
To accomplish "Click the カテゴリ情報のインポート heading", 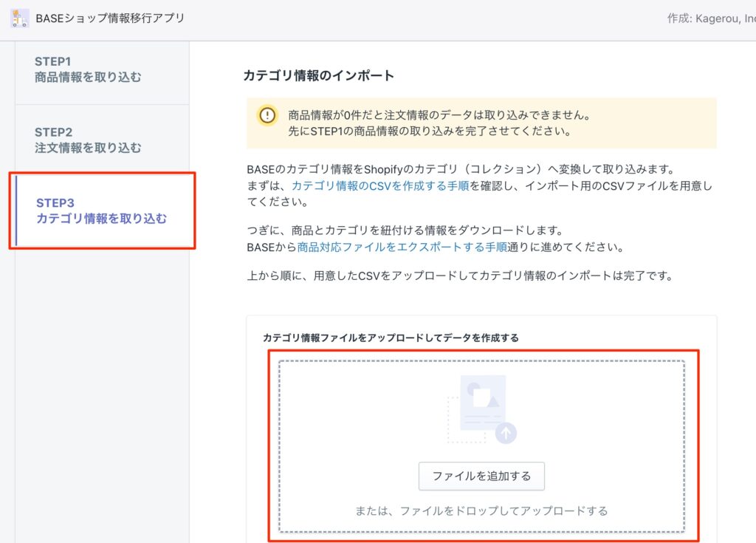I will (319, 76).
